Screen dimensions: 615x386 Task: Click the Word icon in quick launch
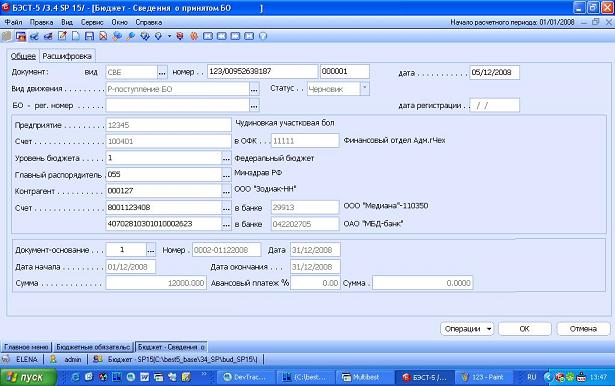point(144,377)
